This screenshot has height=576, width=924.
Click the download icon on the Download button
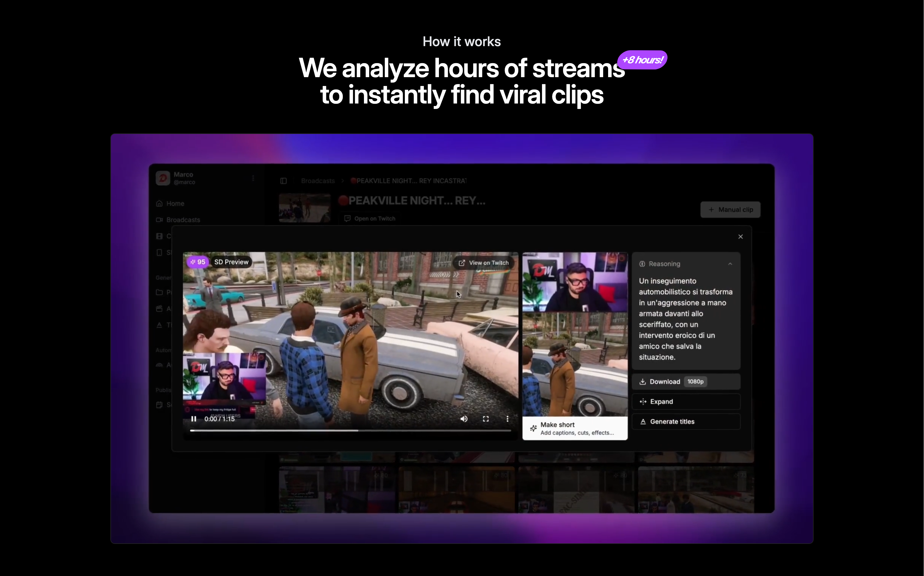pos(643,381)
